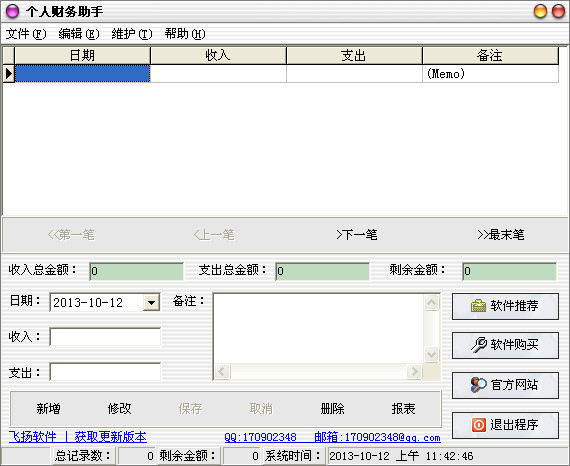Screen dimensions: 570x466
Task: Click the QQ:170902348 contact link
Action: (260, 437)
